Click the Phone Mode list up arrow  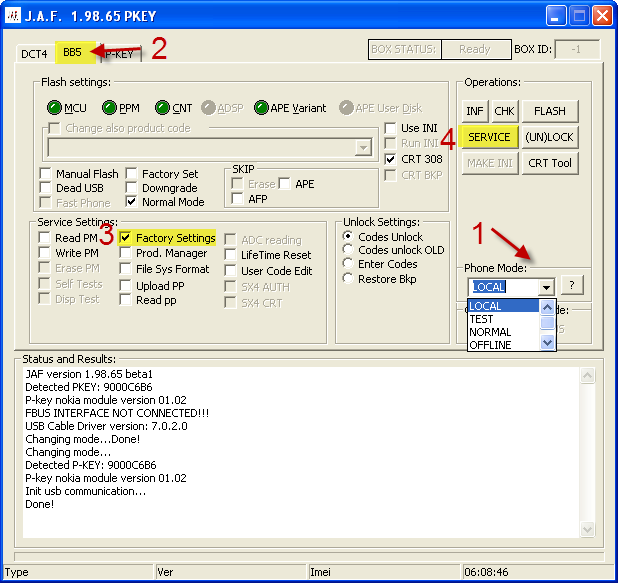coord(547,307)
